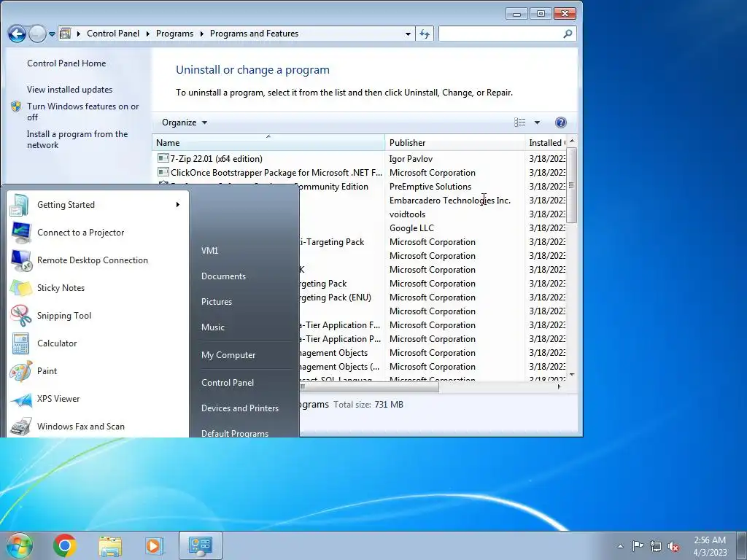Expand the Organize dropdown

[x=185, y=122]
